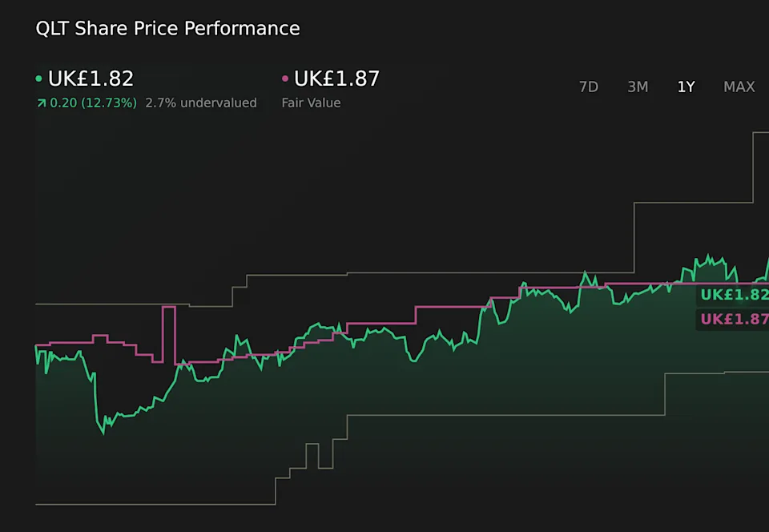This screenshot has height=532, width=769.
Task: Show the MAX time range
Action: pos(739,87)
